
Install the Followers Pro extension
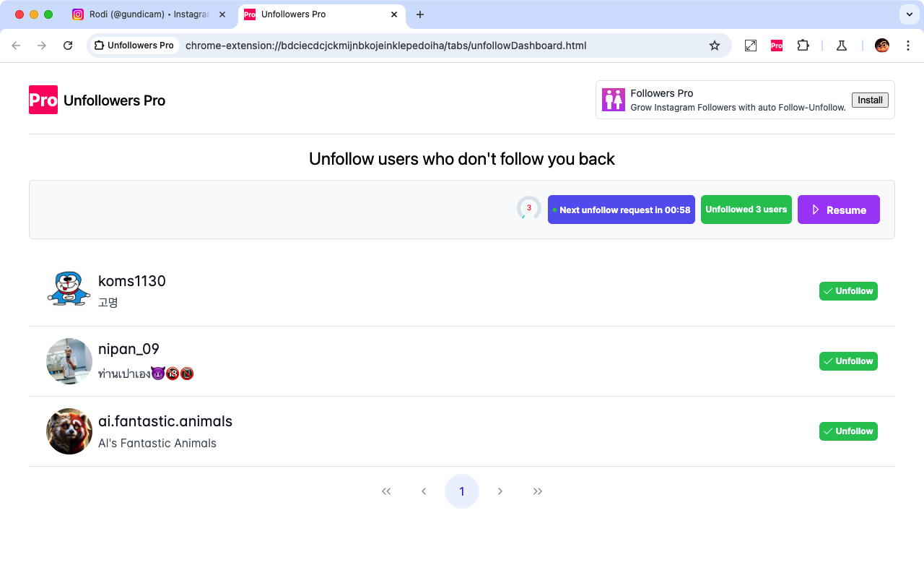click(x=870, y=100)
